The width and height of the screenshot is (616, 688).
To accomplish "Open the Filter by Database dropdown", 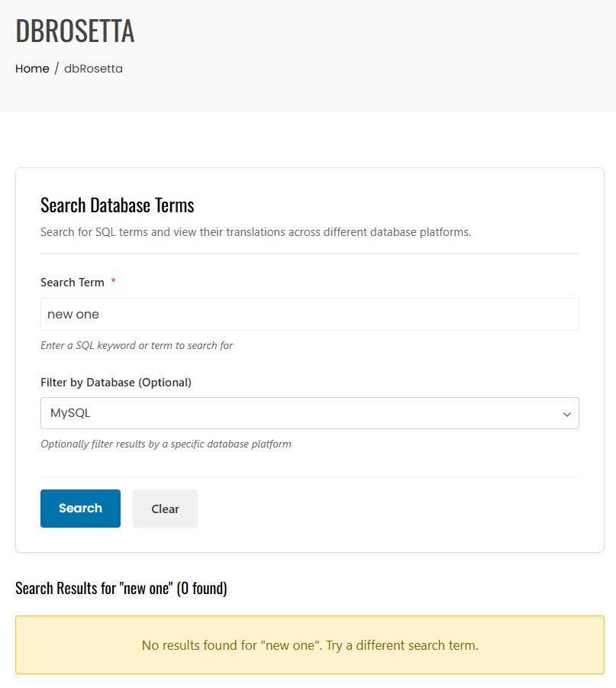I will coord(309,413).
